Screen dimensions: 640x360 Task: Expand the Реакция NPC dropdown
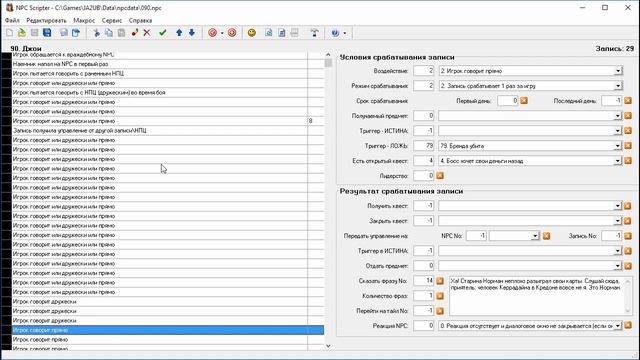tap(618, 326)
